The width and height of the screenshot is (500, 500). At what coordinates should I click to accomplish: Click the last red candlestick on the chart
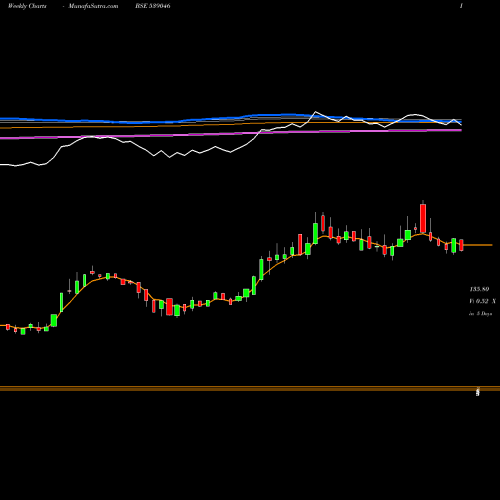point(461,245)
